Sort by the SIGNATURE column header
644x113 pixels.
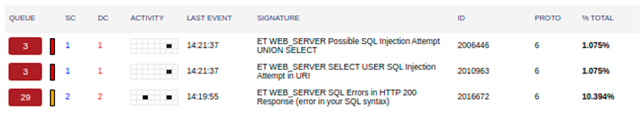coord(278,18)
